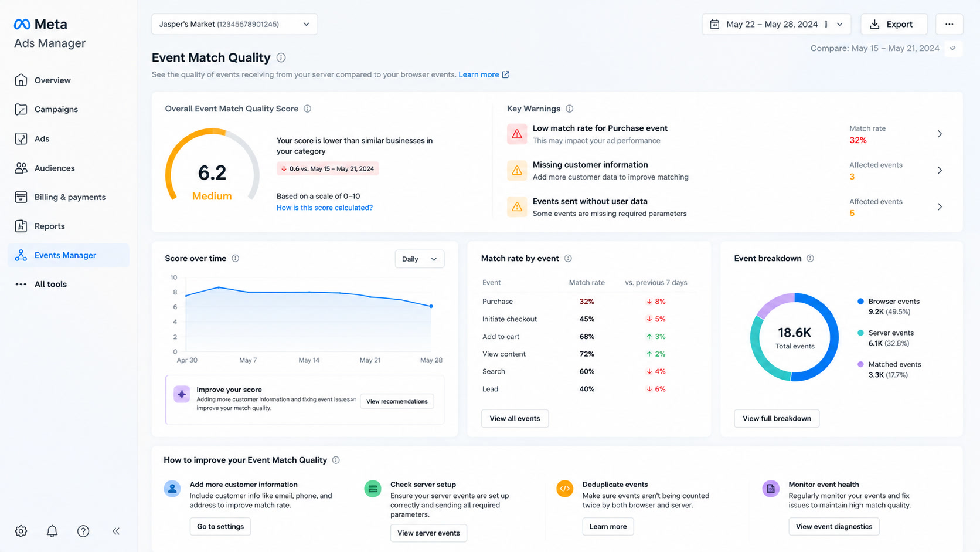
Task: Click the Check server setup green icon
Action: pyautogui.click(x=373, y=488)
